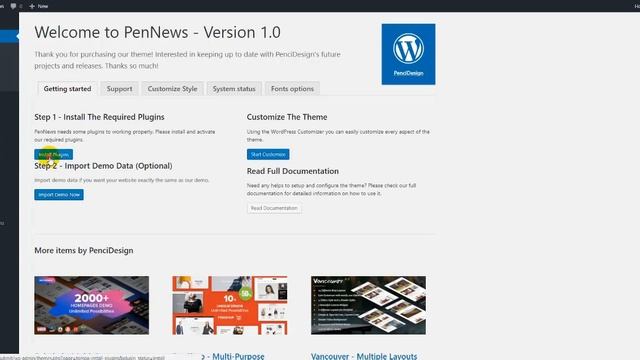The width and height of the screenshot is (640, 360).
Task: Click the More items by PenciDesign heading
Action: 84,250
